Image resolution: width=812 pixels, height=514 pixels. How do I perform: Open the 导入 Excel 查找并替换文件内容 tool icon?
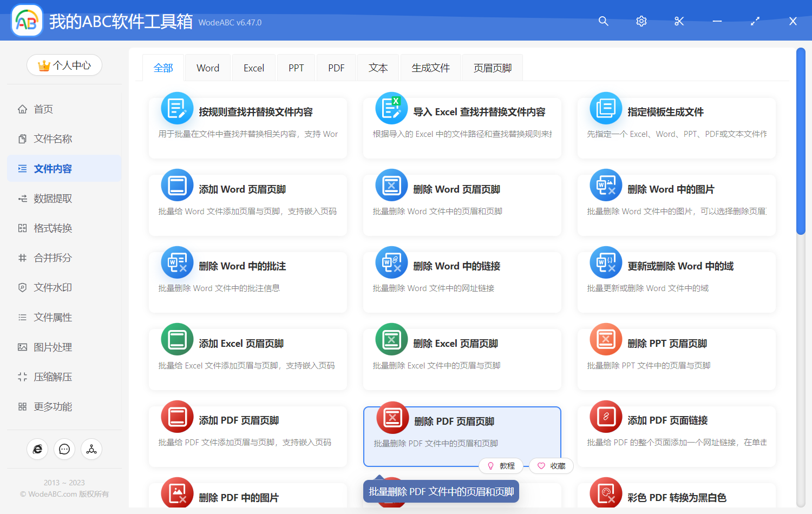(391, 108)
